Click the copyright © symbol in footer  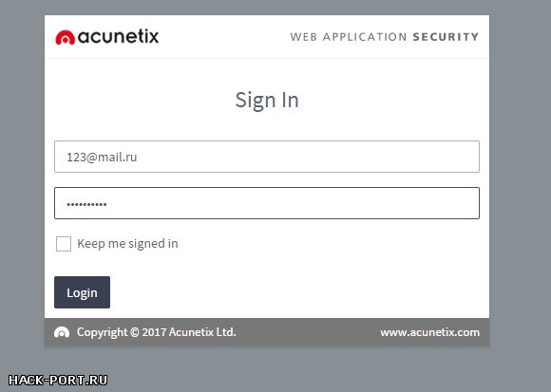pyautogui.click(x=135, y=332)
